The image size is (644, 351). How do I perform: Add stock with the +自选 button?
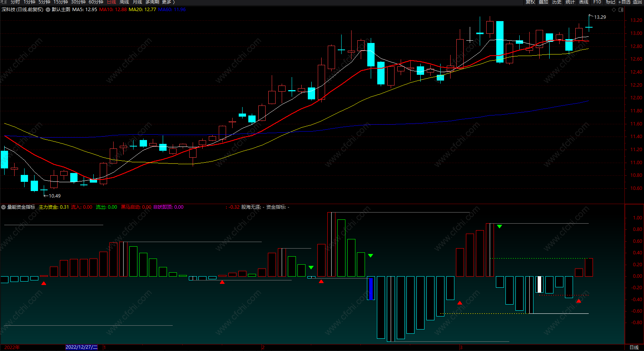click(624, 2)
